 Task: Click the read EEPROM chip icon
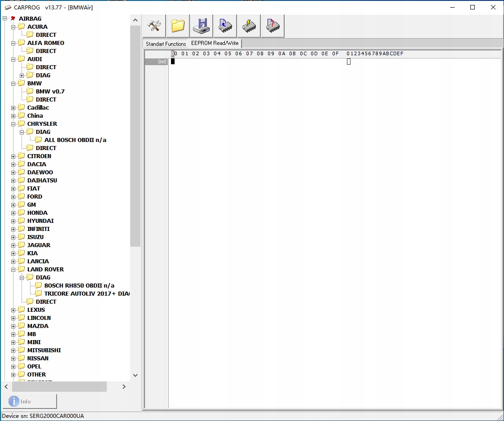tap(225, 26)
